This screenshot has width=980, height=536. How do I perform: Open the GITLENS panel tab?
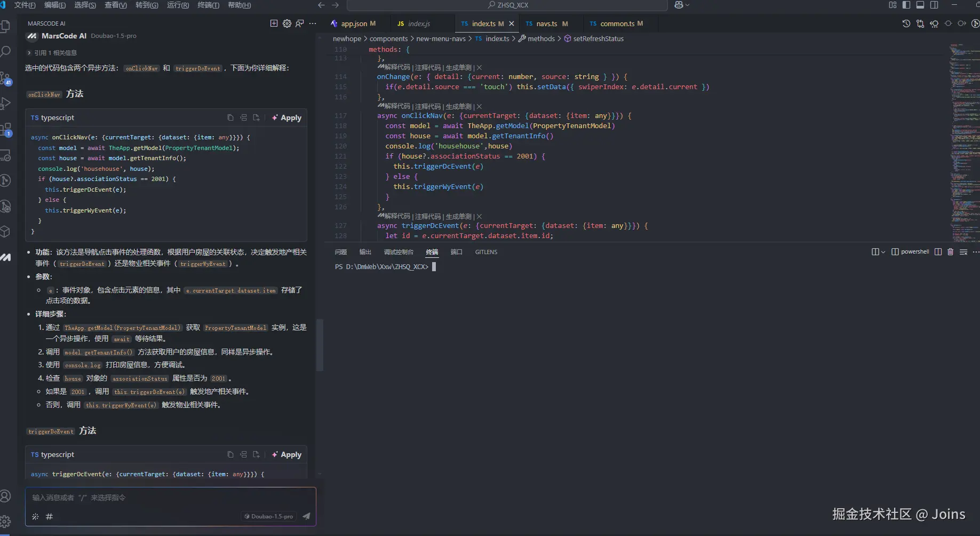[486, 252]
